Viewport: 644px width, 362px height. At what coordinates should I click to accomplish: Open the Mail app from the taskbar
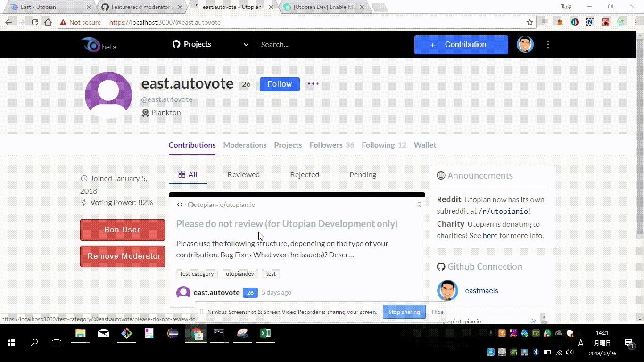104,334
